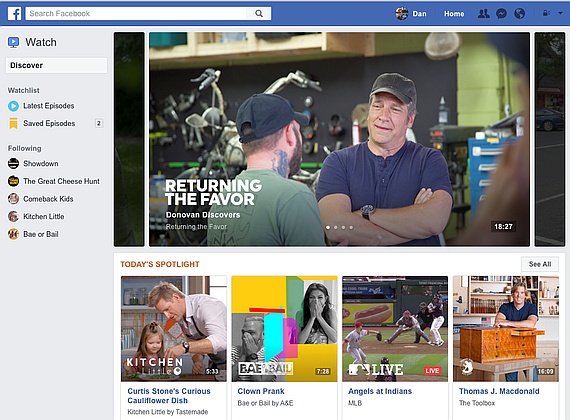
Task: Open Thomas J. Macdonald title link
Action: 499,391
